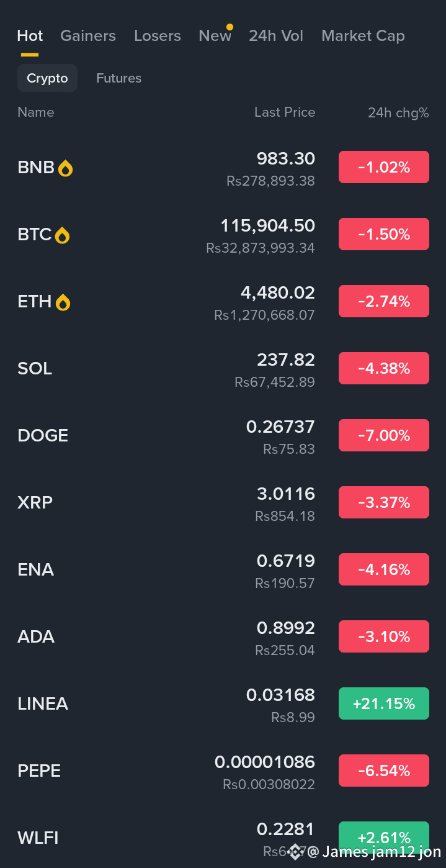The image size is (446, 868).
Task: Tap the SOL -4.38% change badge
Action: click(384, 368)
